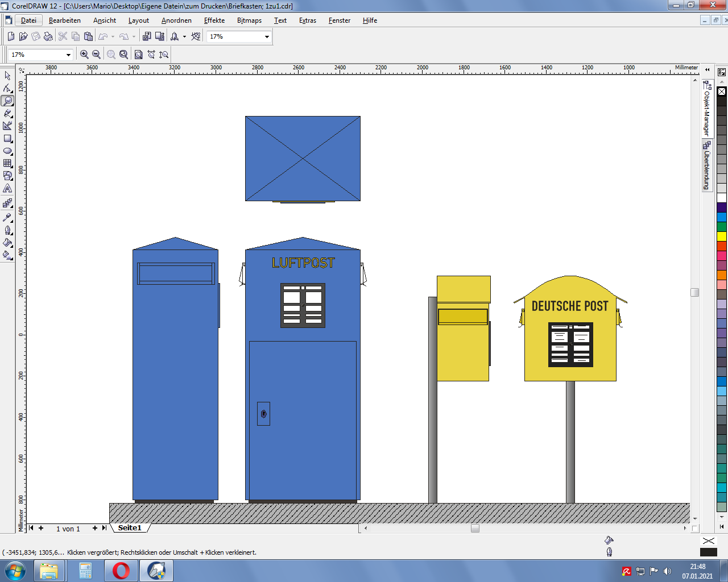
Task: Open the second-row 17% zoom combo box
Action: click(x=68, y=55)
